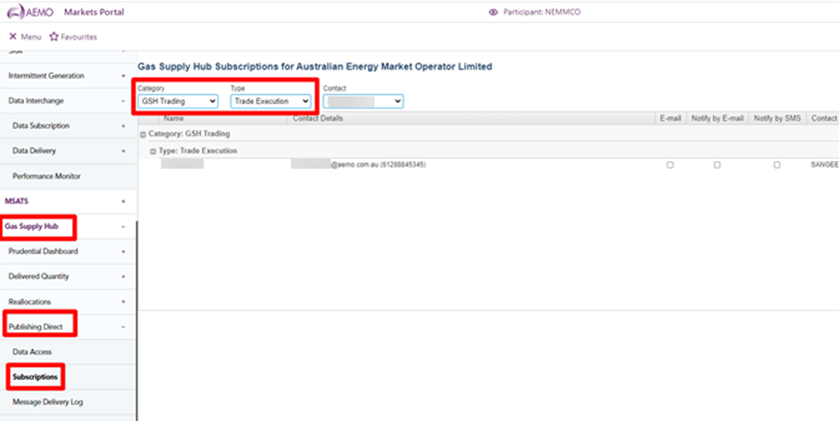Collapse the Category: GSH Trading group icon
The height and width of the screenshot is (421, 839).
tap(143, 133)
